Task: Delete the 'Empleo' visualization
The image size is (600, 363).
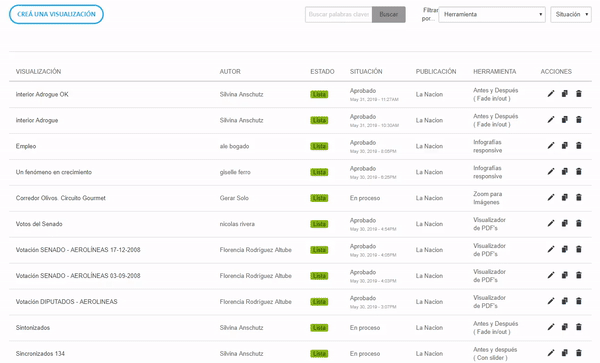Action: click(579, 146)
